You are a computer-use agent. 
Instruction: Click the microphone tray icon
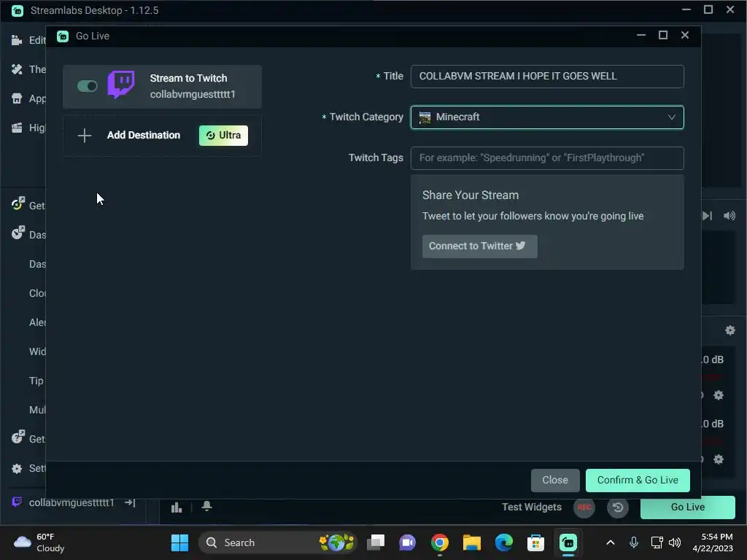634,542
